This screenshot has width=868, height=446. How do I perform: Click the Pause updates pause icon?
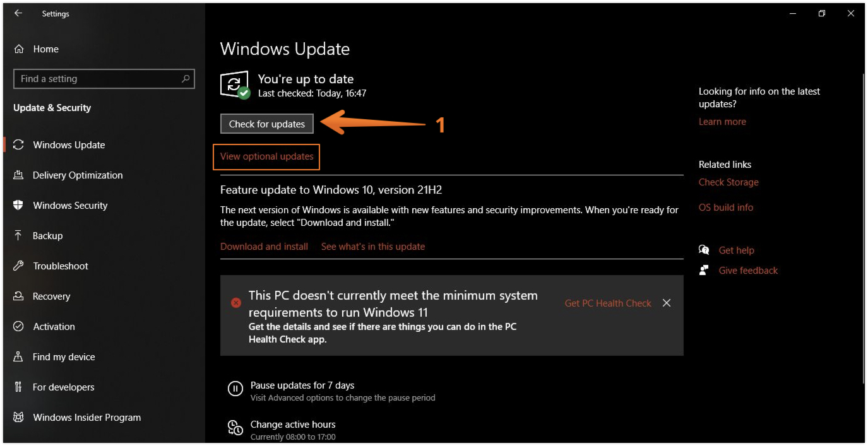click(235, 389)
